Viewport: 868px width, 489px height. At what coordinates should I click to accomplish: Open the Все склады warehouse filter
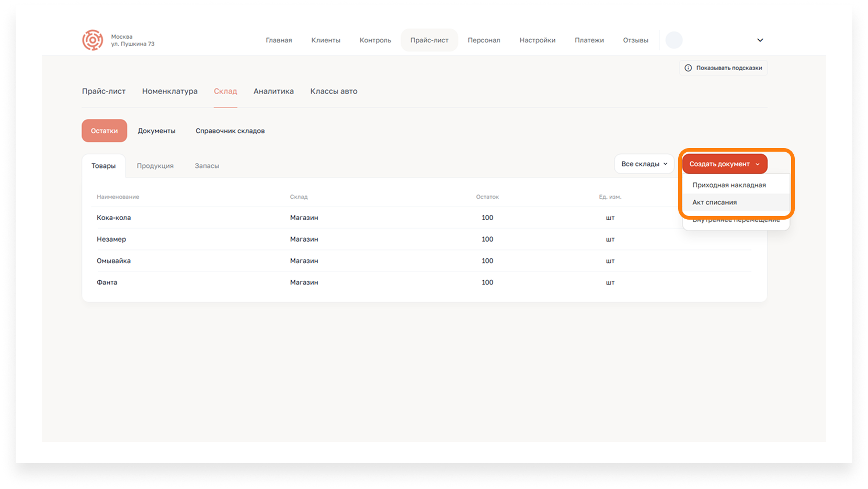[644, 164]
